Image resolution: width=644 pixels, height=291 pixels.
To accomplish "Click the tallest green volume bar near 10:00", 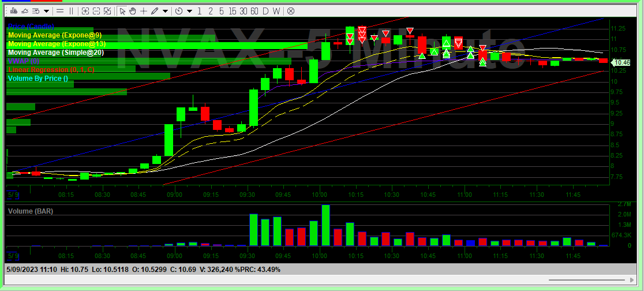I will click(325, 226).
